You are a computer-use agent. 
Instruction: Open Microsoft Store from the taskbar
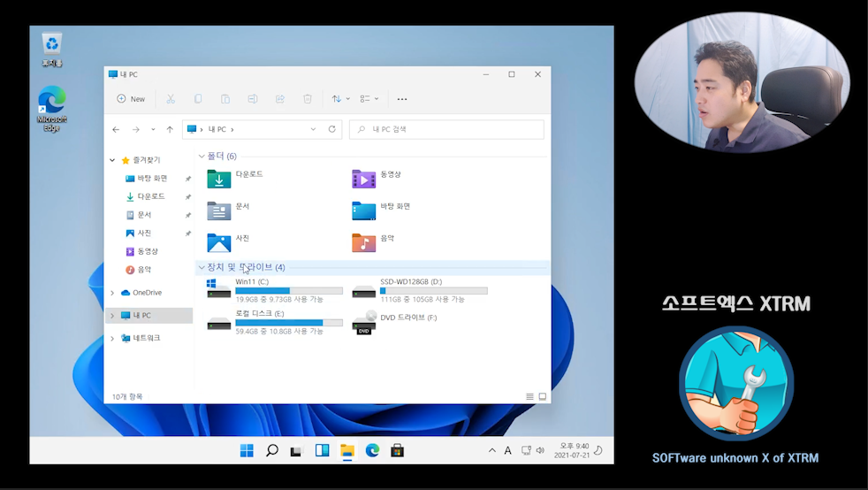click(397, 451)
